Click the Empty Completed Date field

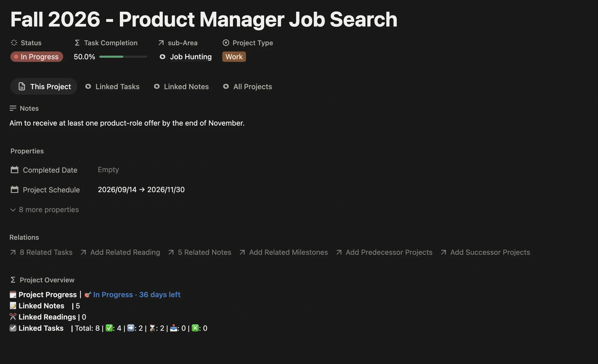point(108,170)
